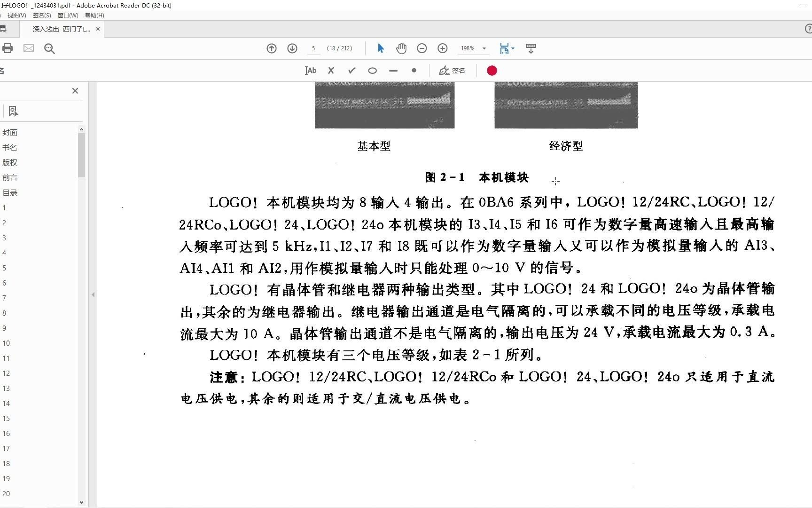Click the Print icon
This screenshot has height=508, width=812.
(8, 48)
